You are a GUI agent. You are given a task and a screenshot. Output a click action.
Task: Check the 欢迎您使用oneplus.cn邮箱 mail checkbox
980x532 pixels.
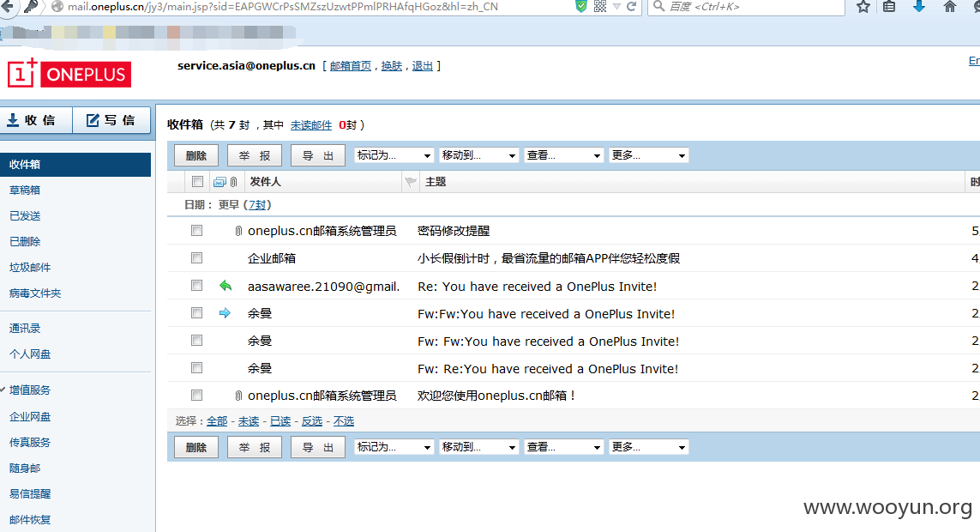(x=197, y=395)
